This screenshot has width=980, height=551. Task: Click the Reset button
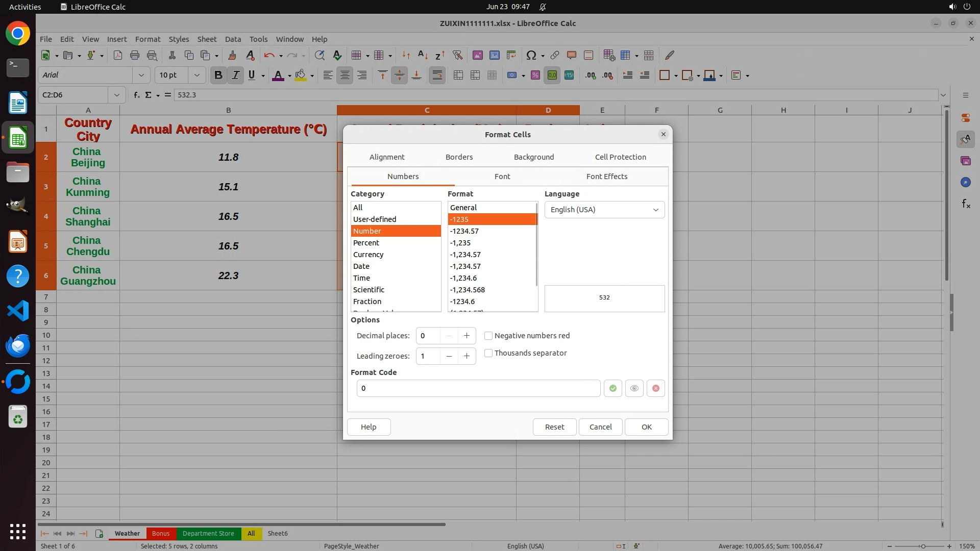[554, 427]
